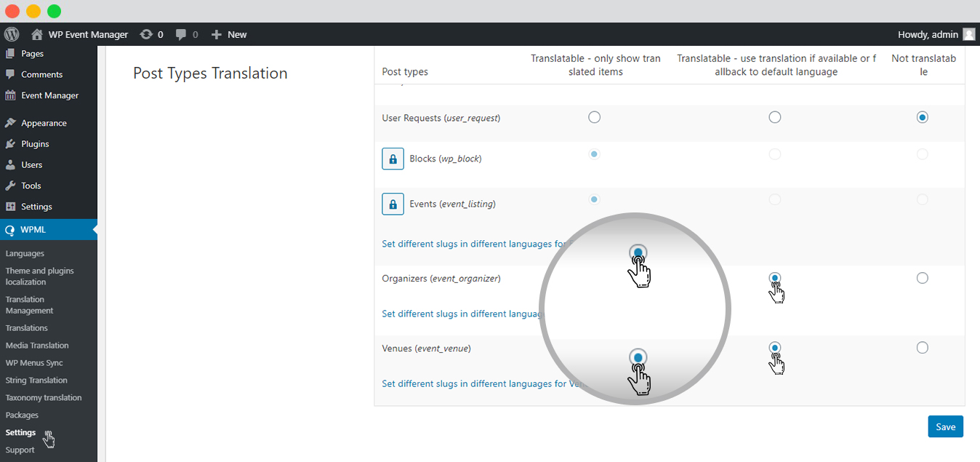Open main Settings via its sliders icon
The image size is (980, 462).
(10, 207)
